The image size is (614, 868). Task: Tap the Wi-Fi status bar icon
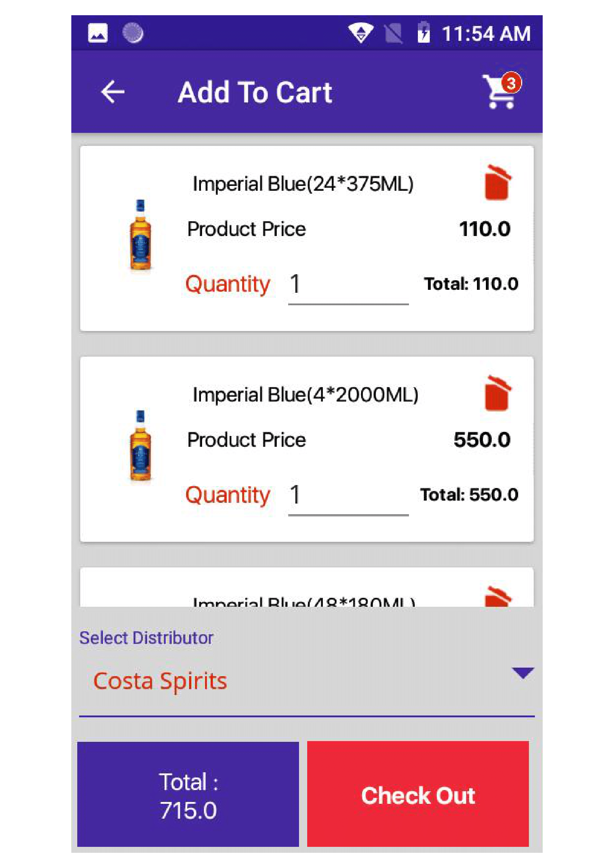(x=361, y=33)
